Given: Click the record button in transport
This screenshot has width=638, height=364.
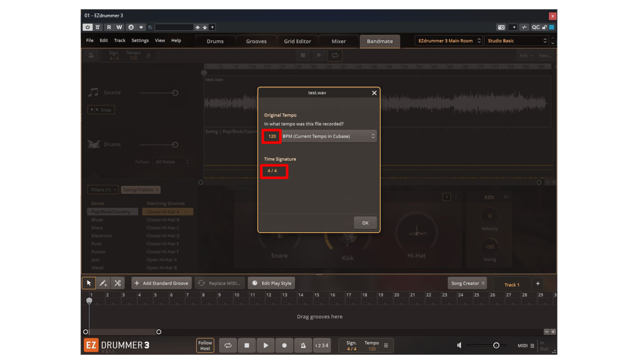Looking at the screenshot, I should click(284, 345).
